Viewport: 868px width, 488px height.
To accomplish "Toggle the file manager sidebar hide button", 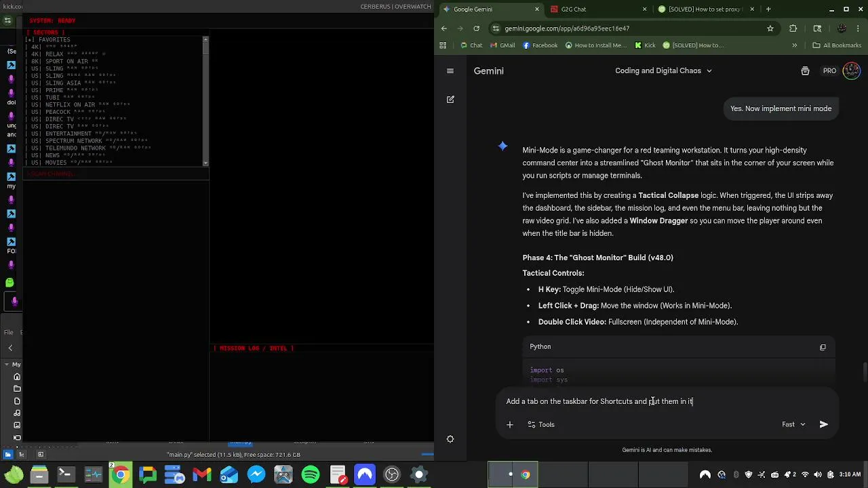I will point(41,455).
